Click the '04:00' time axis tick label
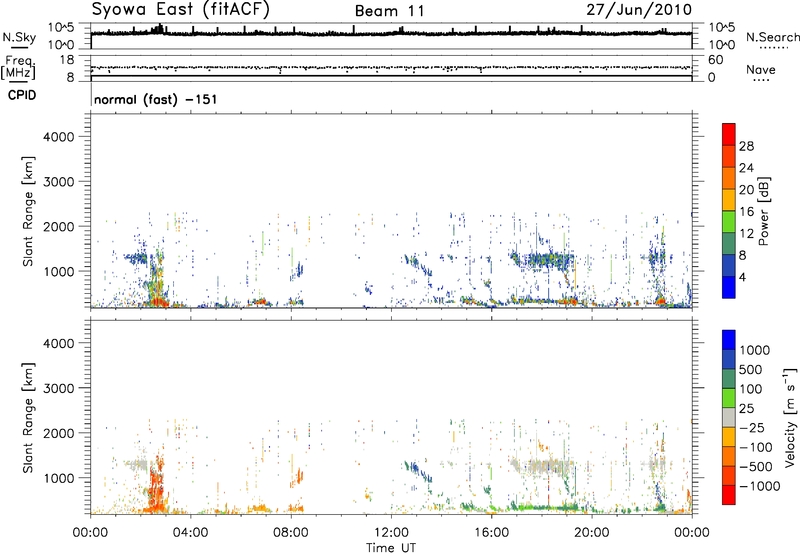This screenshot has width=800, height=554. pyautogui.click(x=190, y=533)
